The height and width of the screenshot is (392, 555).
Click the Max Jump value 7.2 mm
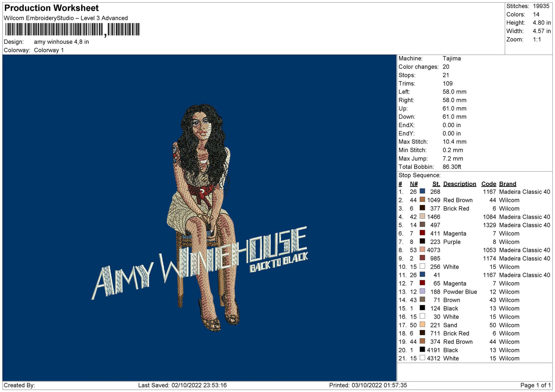(x=453, y=159)
